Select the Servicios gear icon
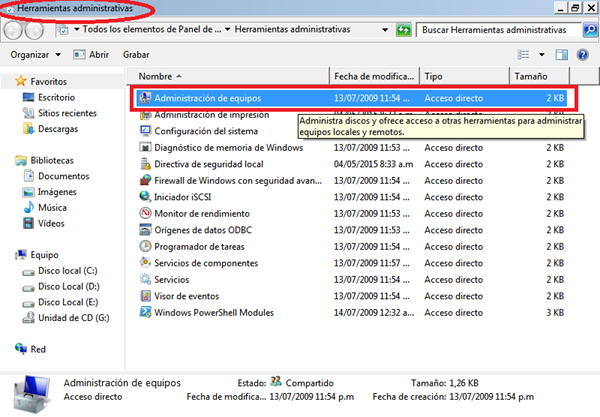The height and width of the screenshot is (417, 600). (145, 279)
